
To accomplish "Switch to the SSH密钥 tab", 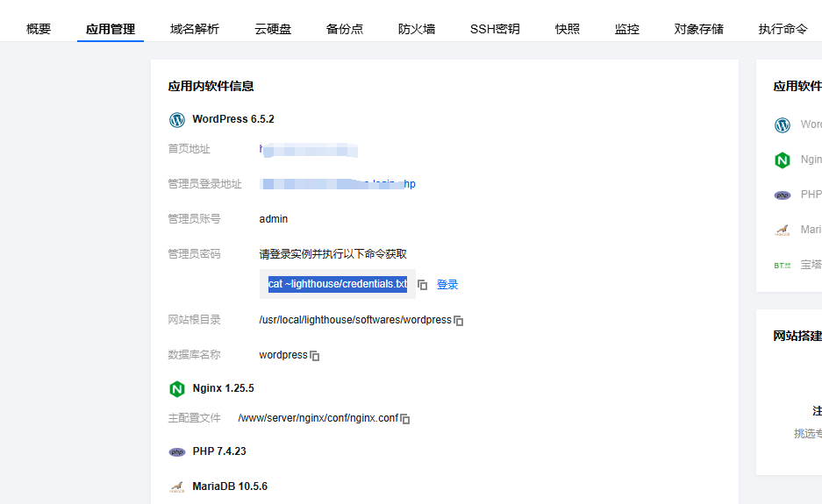I will 495,29.
